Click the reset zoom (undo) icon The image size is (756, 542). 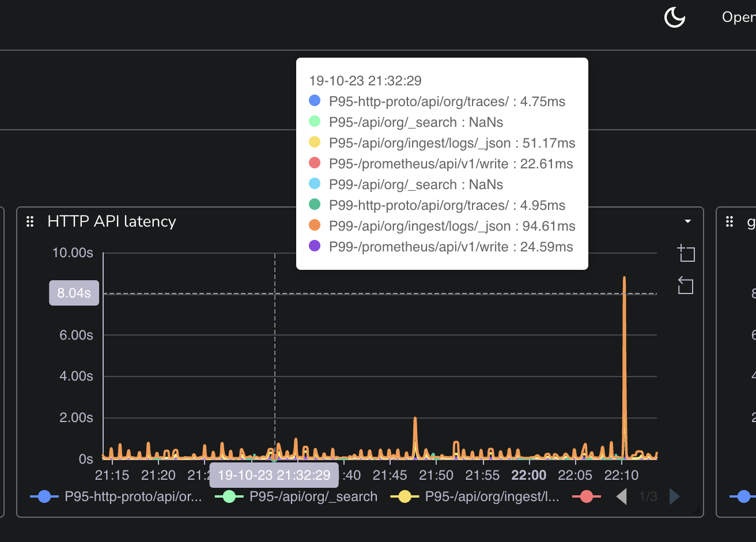pos(685,285)
